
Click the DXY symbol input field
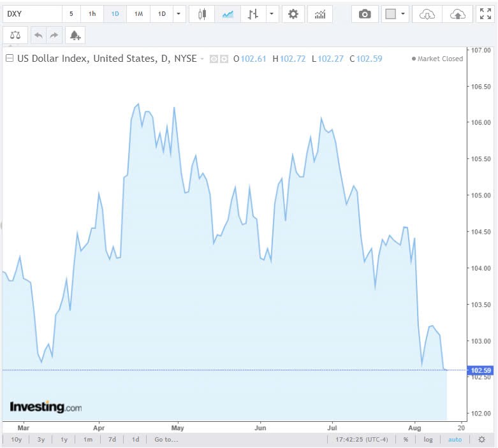[x=32, y=14]
